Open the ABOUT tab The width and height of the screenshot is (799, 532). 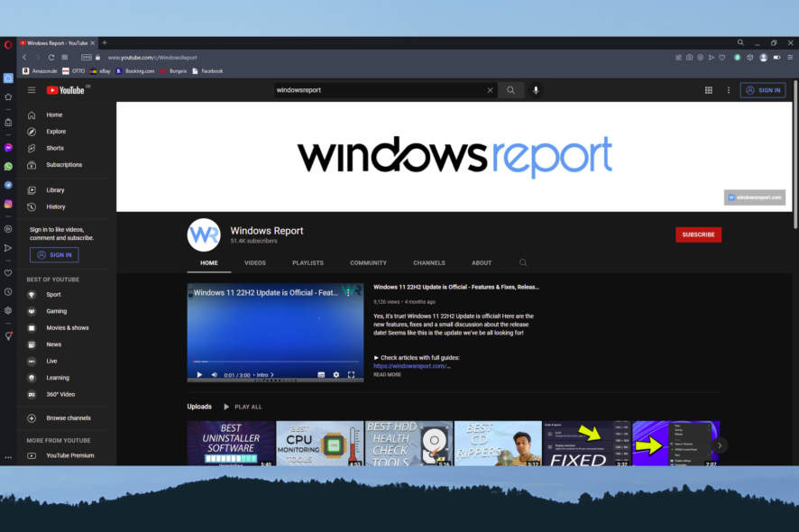482,263
